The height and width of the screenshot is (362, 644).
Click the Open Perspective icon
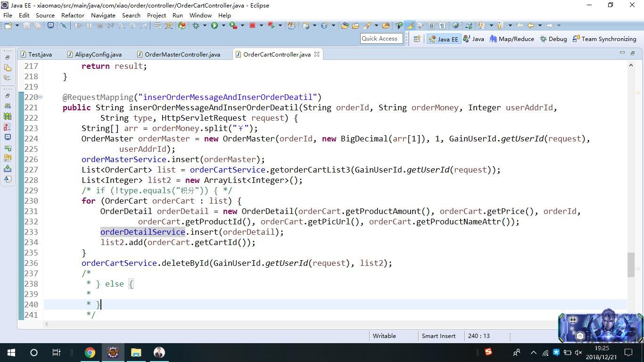point(417,39)
